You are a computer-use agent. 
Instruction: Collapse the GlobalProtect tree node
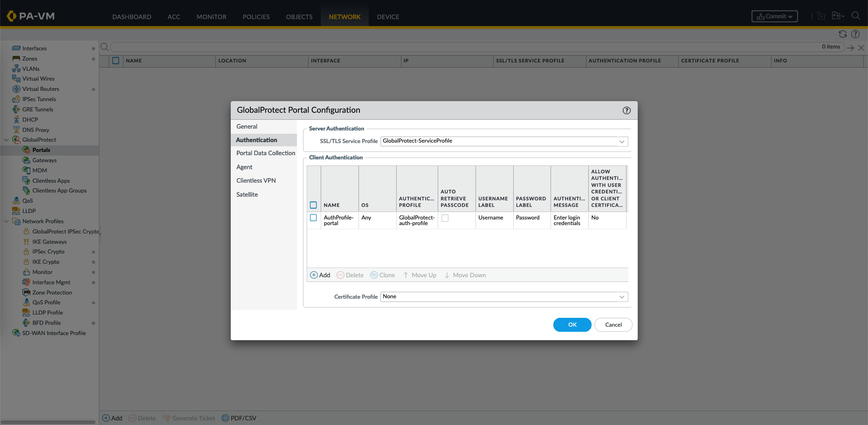point(7,140)
